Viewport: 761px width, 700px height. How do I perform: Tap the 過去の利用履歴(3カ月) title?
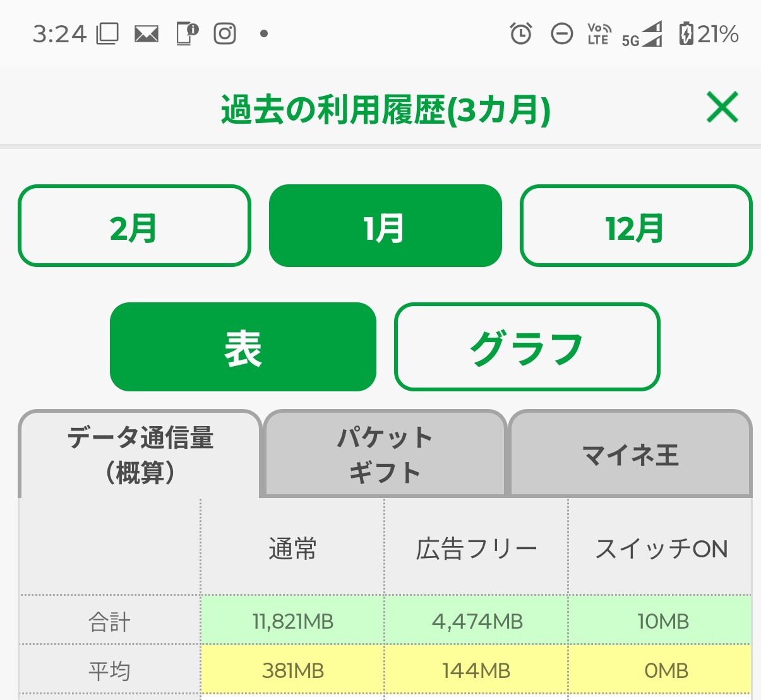coord(385,109)
